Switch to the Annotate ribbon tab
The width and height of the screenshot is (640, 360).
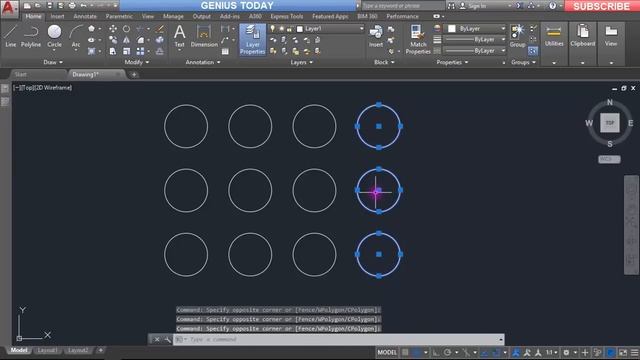[x=85, y=16]
